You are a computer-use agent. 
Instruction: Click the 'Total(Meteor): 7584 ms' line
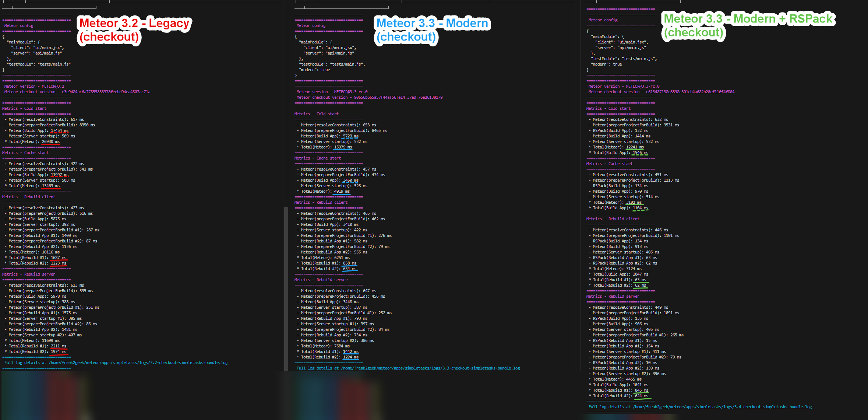coord(323,346)
